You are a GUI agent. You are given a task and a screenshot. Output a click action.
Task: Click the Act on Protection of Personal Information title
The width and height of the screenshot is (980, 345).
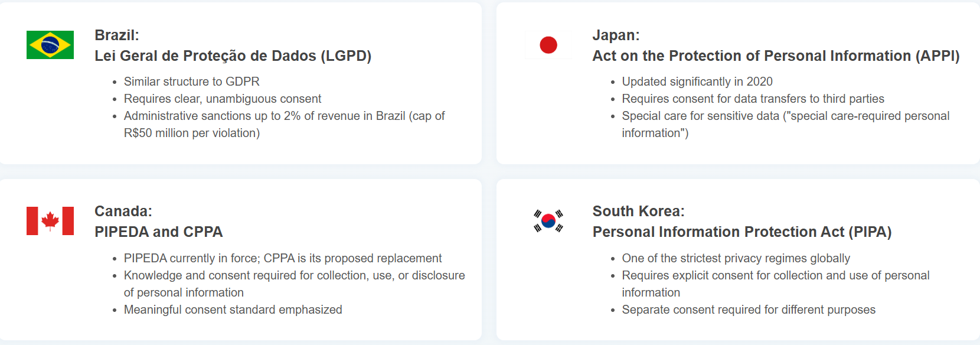776,56
